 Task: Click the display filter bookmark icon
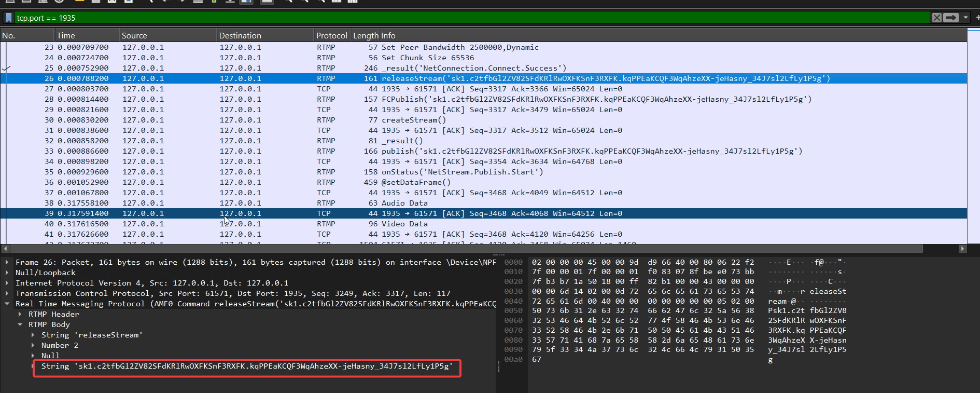click(8, 18)
